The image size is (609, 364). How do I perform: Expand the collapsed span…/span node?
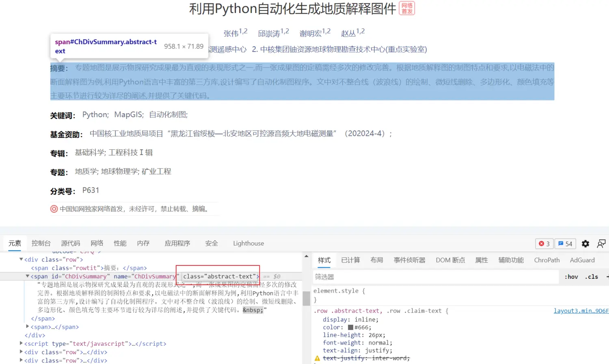click(28, 326)
